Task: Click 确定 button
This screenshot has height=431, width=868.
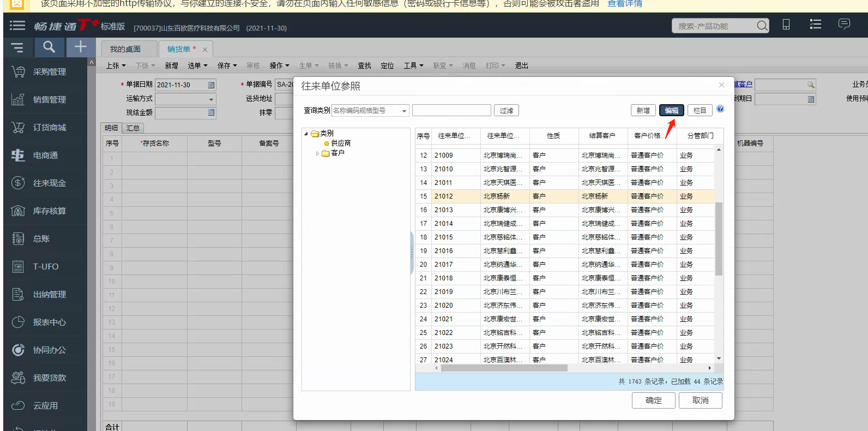Action: [654, 400]
